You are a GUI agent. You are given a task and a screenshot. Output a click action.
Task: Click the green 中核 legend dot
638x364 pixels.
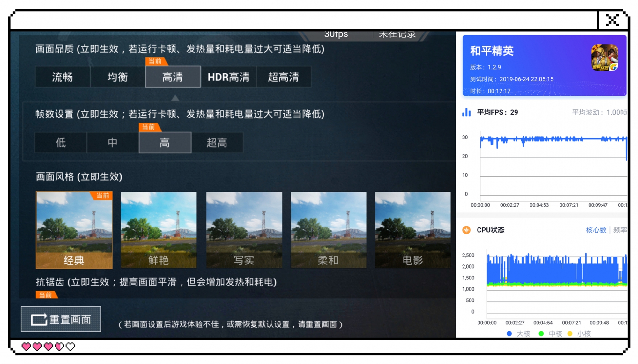click(x=541, y=334)
